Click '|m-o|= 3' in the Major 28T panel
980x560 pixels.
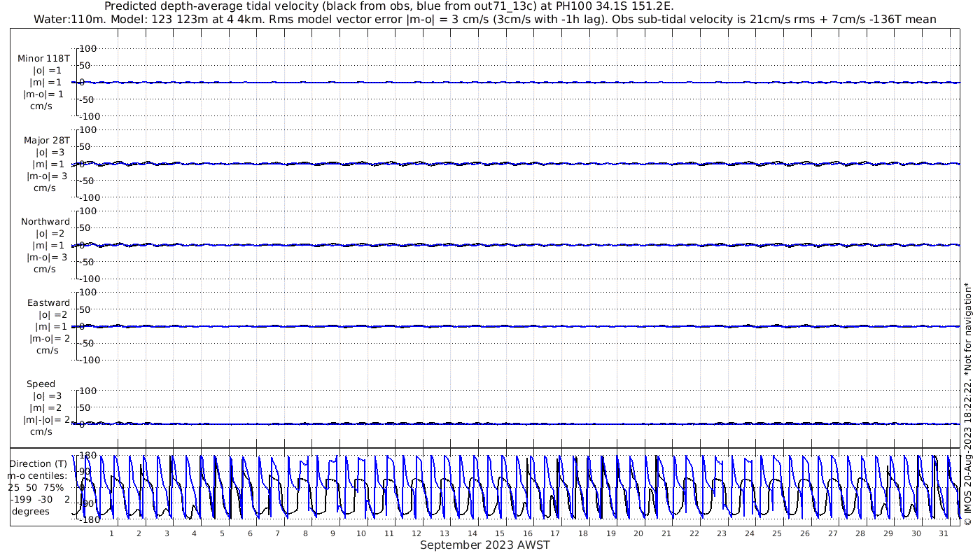tap(45, 176)
